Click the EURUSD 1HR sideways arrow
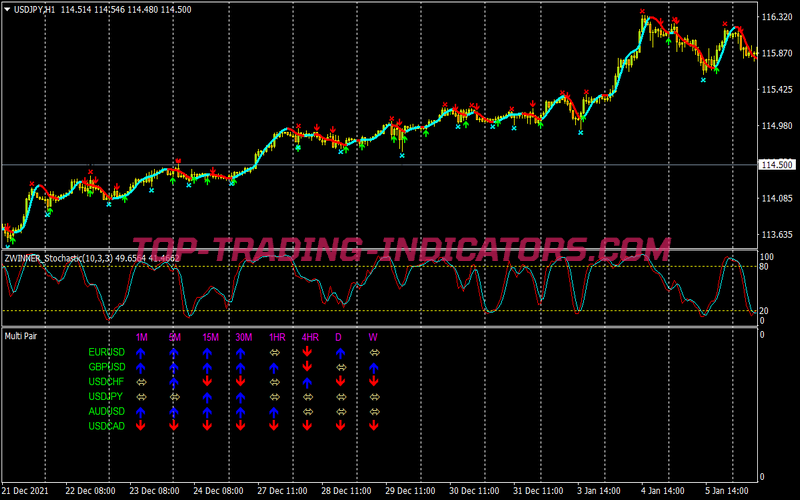 coord(274,353)
